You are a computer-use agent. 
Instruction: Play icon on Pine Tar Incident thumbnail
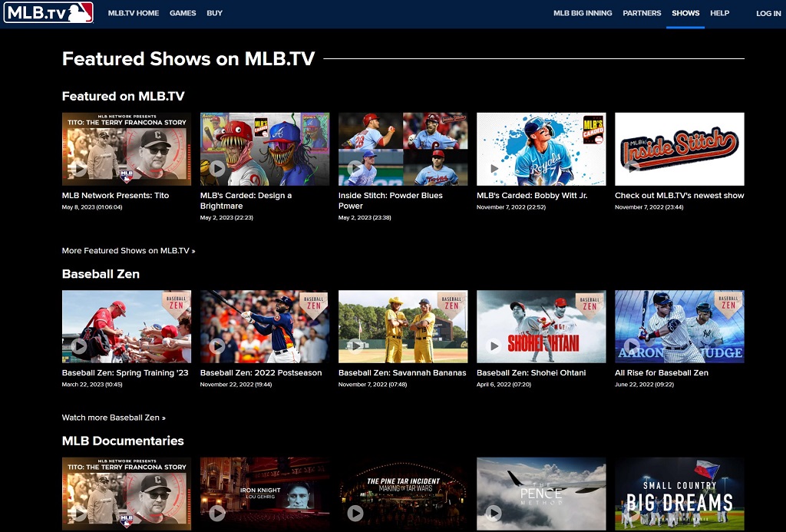[x=355, y=513]
